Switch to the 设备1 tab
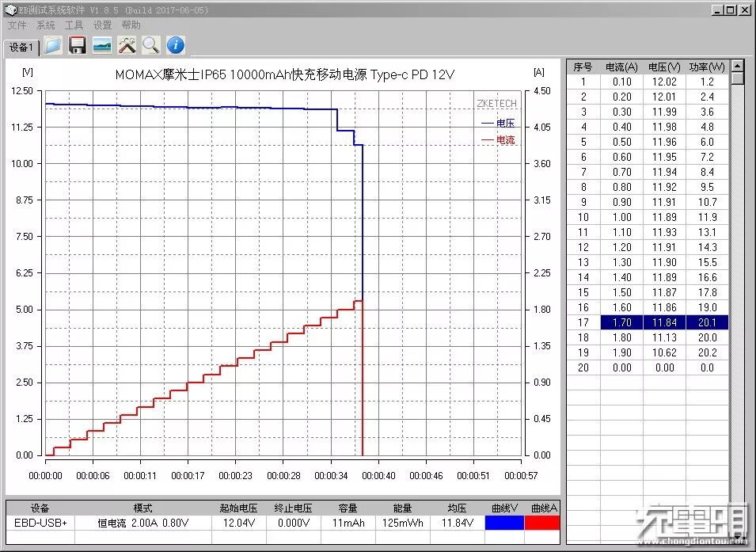Image resolution: width=756 pixels, height=552 pixels. click(x=21, y=48)
